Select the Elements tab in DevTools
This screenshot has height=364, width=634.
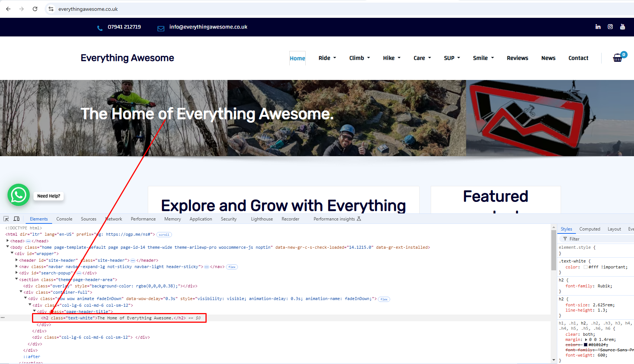(39, 219)
